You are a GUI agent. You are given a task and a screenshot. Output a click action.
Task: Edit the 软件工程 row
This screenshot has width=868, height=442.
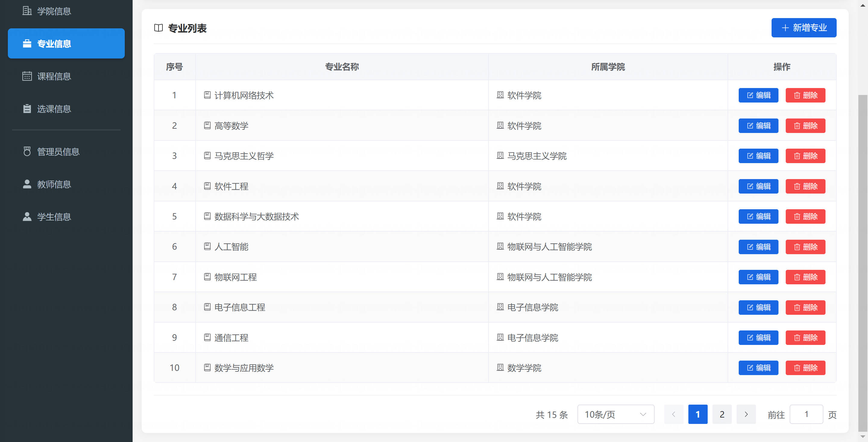click(758, 186)
